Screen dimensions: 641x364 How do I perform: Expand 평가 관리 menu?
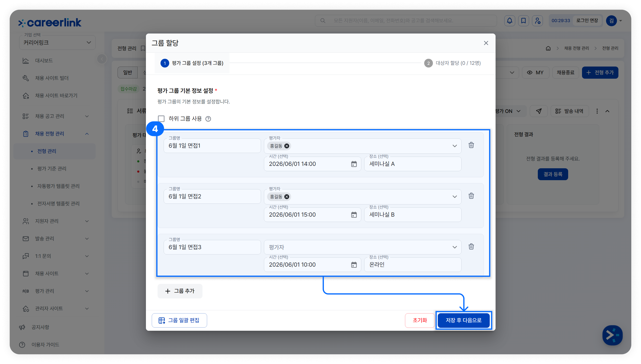coord(54,291)
